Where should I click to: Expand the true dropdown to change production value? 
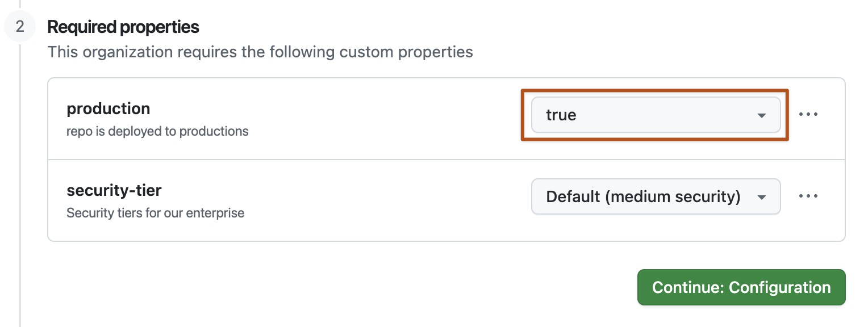click(x=656, y=115)
